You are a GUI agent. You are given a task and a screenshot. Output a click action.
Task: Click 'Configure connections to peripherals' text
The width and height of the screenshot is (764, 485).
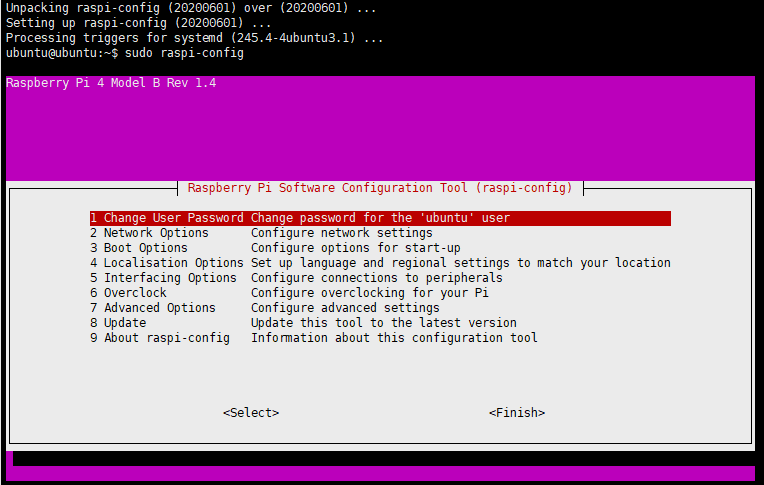[377, 278]
